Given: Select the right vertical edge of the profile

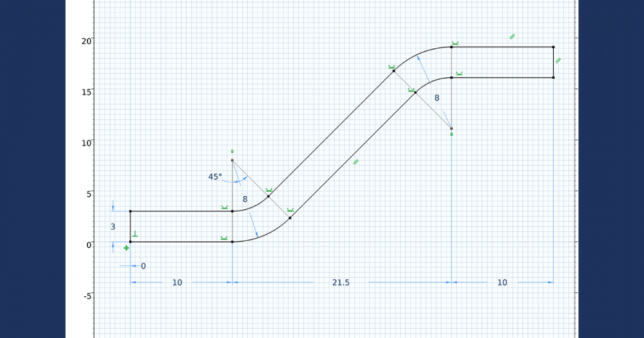Looking at the screenshot, I should 553,62.
